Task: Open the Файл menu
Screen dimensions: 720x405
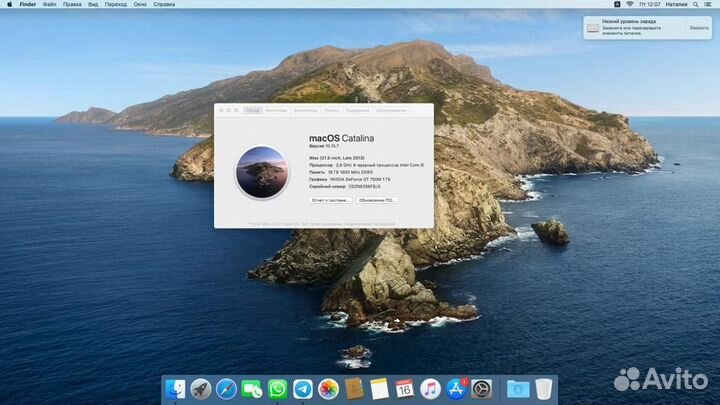Action: 50,4
